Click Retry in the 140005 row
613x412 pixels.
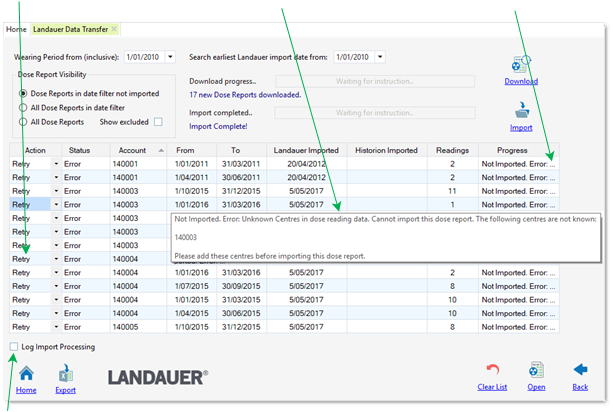[21, 327]
